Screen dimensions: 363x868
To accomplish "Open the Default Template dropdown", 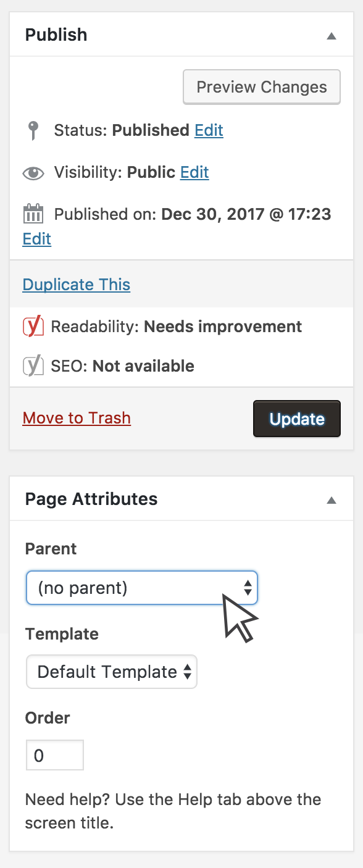I will (x=112, y=672).
